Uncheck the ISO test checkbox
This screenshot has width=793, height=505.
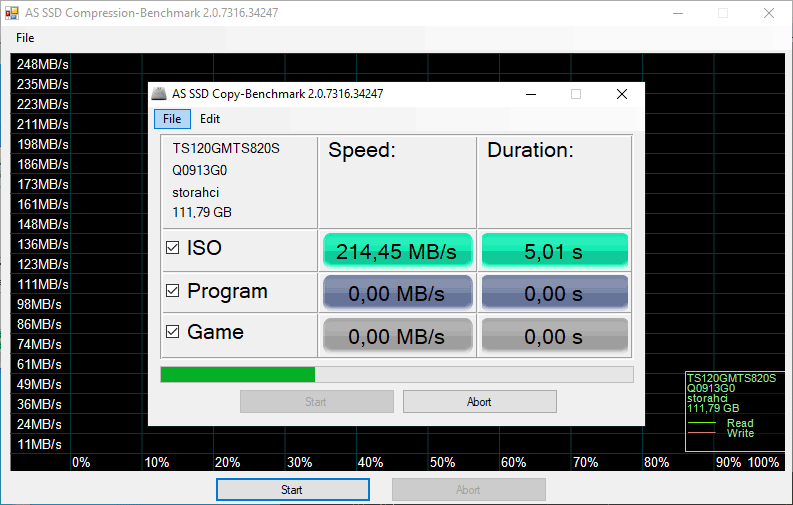(172, 248)
